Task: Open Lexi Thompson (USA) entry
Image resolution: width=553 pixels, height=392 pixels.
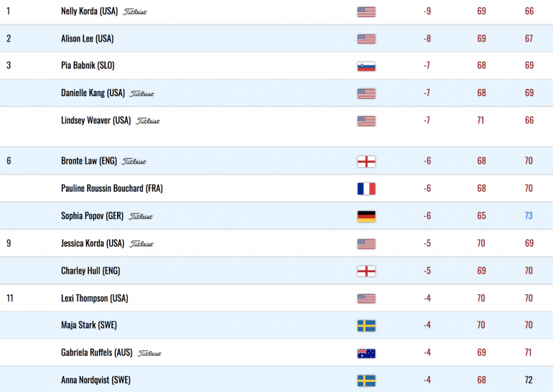Action: click(95, 298)
